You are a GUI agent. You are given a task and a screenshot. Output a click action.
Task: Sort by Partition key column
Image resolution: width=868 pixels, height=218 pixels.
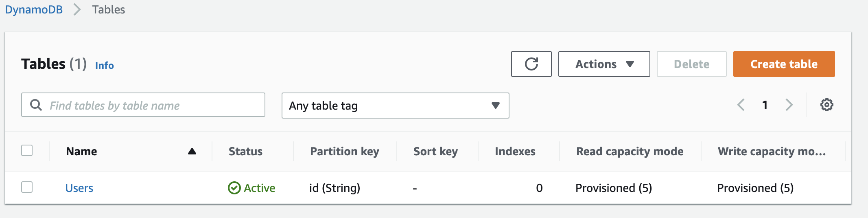tap(344, 152)
